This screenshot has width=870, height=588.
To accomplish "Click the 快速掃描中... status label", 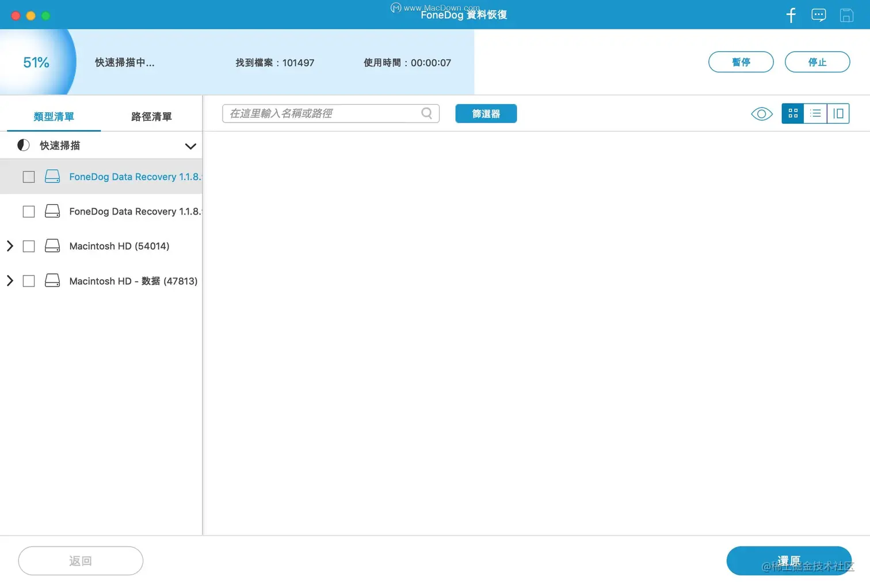I will [125, 63].
